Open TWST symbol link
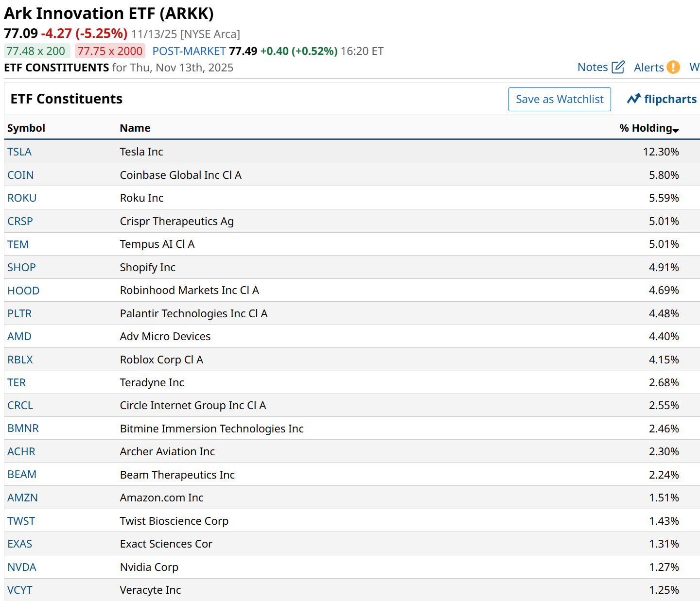The height and width of the screenshot is (601, 700). click(x=21, y=521)
